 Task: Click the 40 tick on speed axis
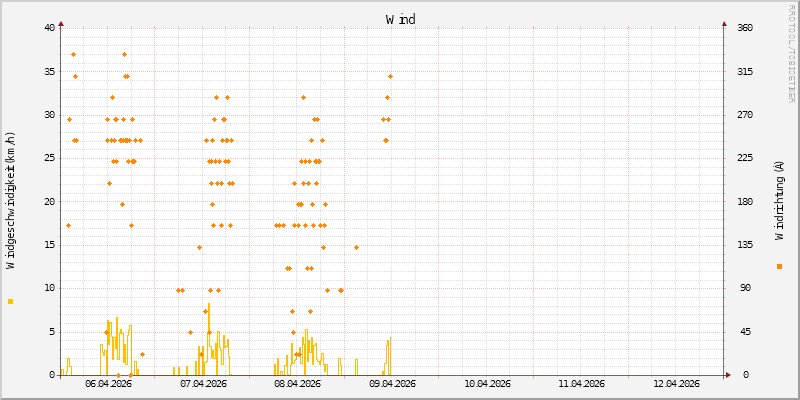tap(49, 28)
